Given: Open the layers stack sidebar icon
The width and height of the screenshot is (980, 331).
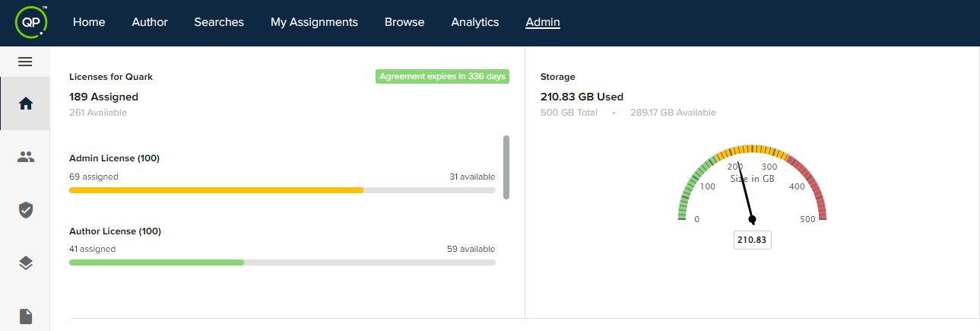Looking at the screenshot, I should (26, 263).
